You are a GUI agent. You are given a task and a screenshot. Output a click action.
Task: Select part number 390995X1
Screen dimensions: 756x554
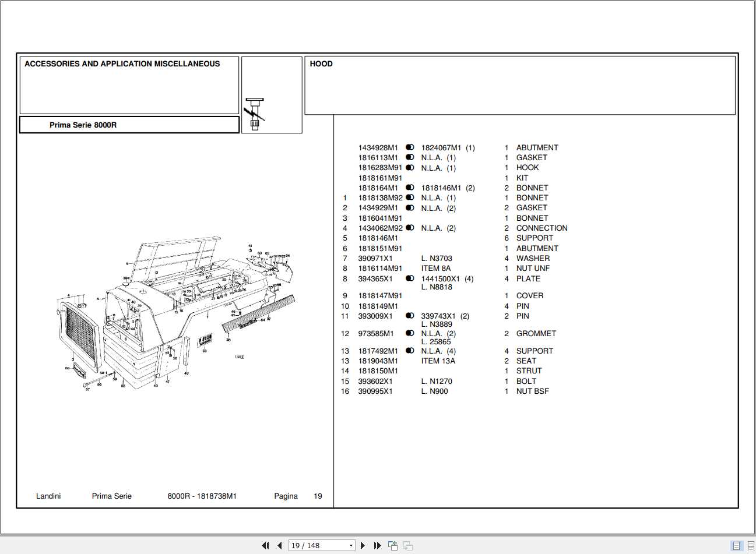click(x=375, y=391)
